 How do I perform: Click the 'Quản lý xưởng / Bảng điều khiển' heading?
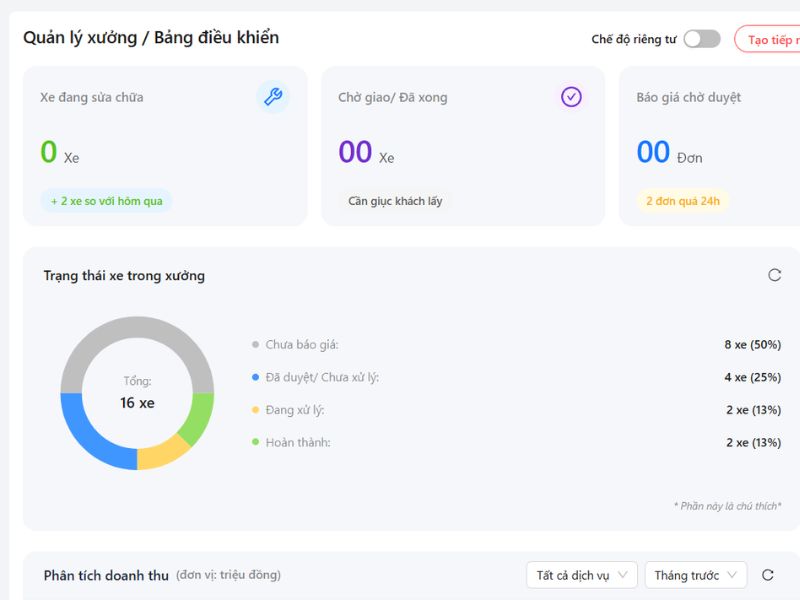(x=151, y=38)
